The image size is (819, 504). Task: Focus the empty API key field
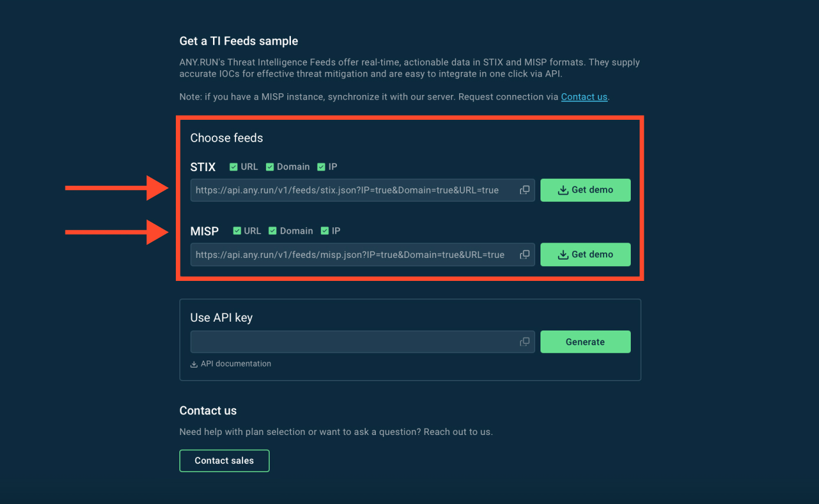pyautogui.click(x=351, y=342)
